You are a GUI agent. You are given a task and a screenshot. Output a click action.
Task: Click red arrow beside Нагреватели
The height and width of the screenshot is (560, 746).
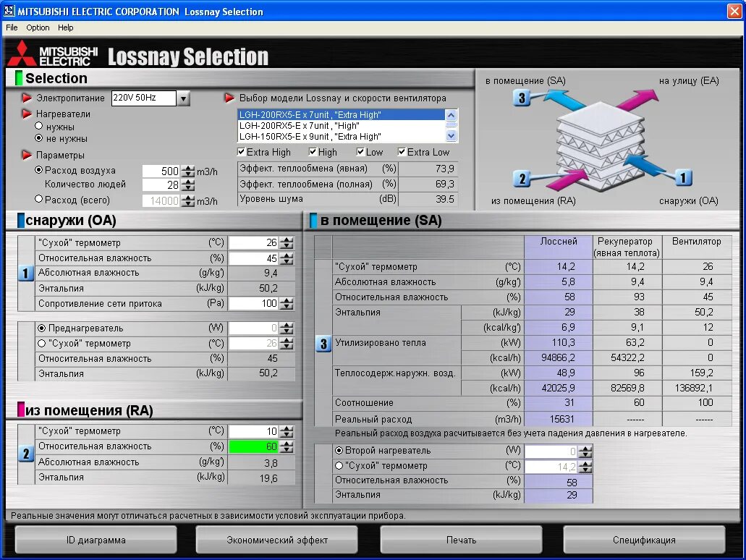click(x=27, y=114)
